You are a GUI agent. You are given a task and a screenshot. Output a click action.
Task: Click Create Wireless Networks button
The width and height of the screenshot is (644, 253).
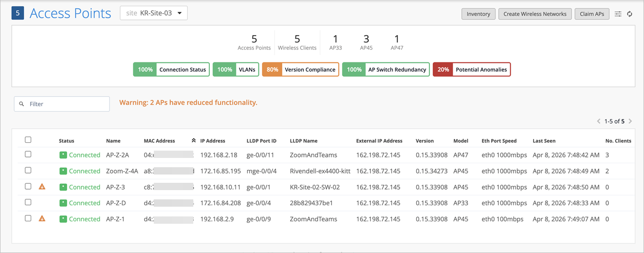[534, 14]
